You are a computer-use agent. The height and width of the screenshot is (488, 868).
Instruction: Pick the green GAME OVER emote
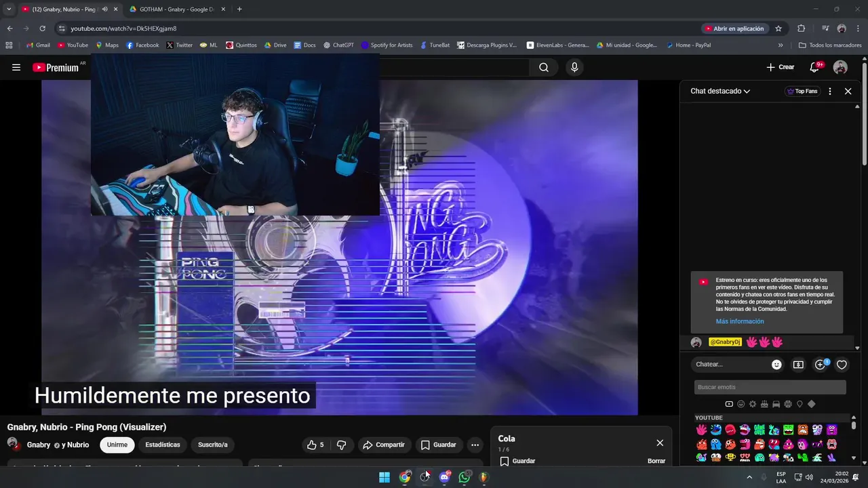[x=759, y=430]
